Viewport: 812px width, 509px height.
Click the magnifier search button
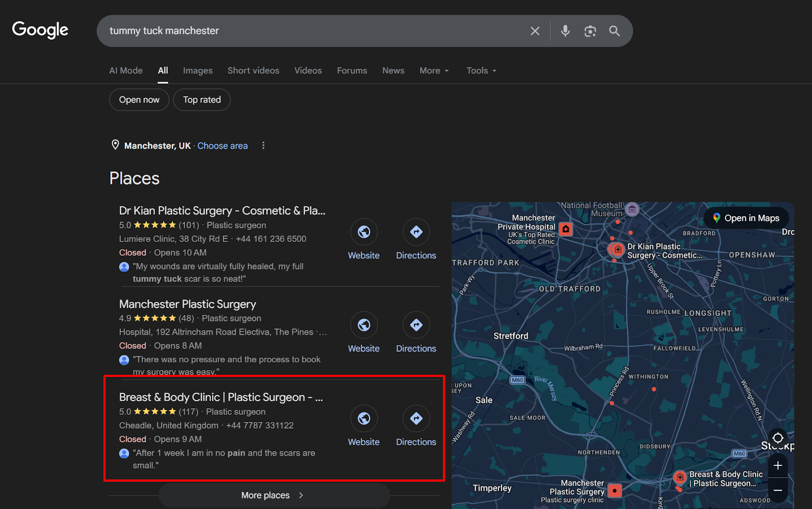(614, 31)
